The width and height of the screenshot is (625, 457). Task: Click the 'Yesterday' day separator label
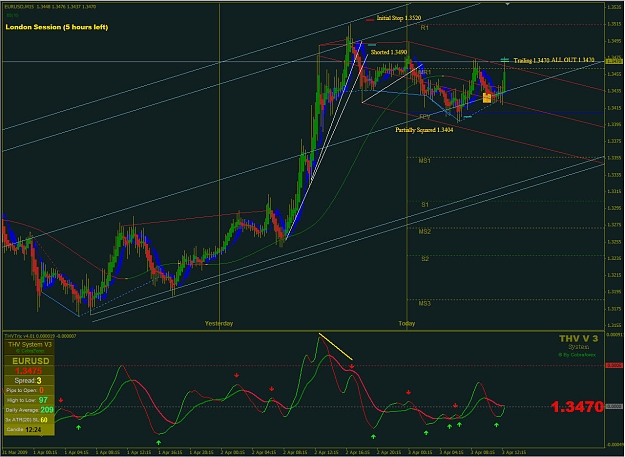click(x=219, y=323)
